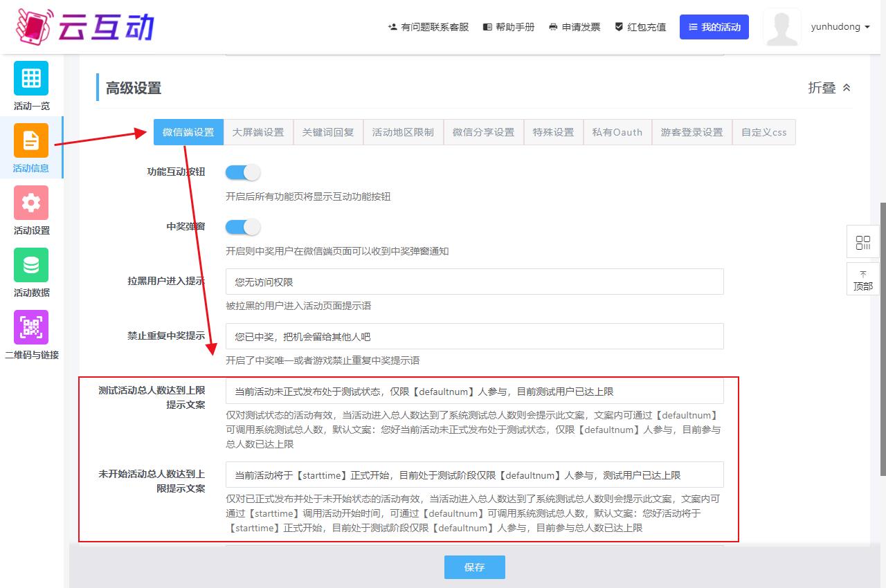Focus the 未开始活动总人数达到上限 text field
This screenshot has height=588, width=886.
(475, 475)
